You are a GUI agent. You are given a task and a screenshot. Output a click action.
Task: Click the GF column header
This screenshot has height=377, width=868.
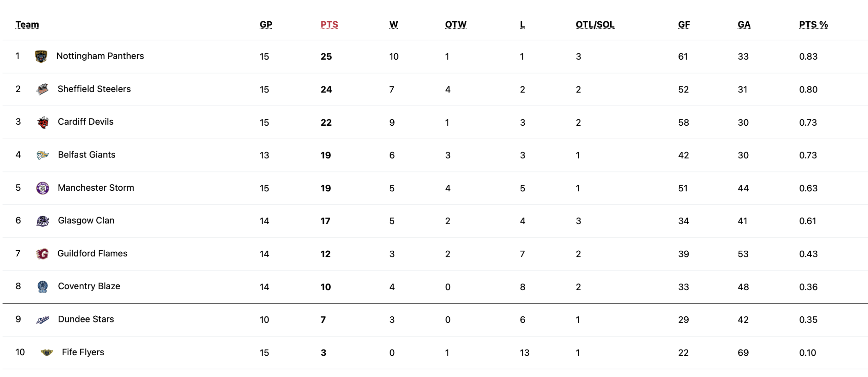click(x=684, y=24)
